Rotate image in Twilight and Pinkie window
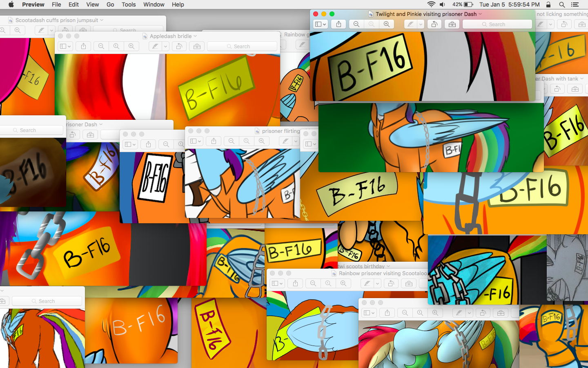Viewport: 588px width, 368px height. coord(434,24)
